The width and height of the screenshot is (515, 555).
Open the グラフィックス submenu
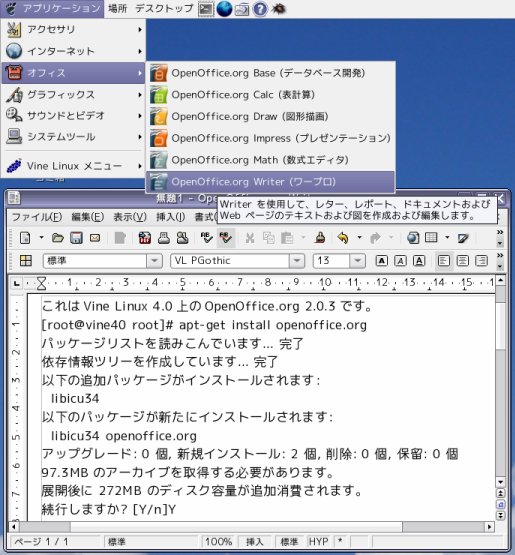pos(74,95)
